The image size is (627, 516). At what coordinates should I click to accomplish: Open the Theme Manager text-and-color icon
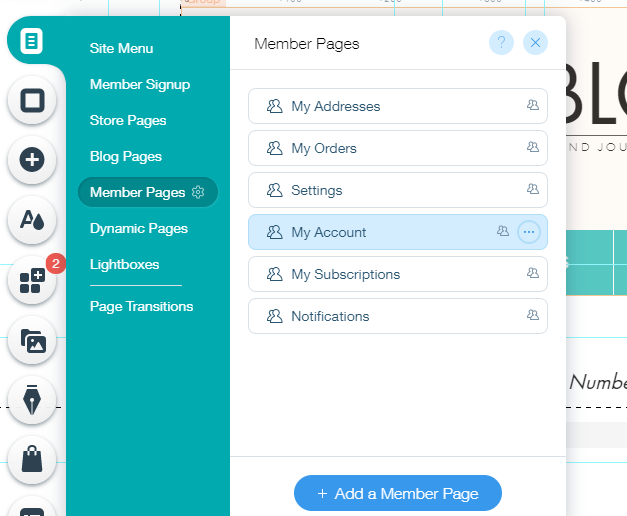32,220
